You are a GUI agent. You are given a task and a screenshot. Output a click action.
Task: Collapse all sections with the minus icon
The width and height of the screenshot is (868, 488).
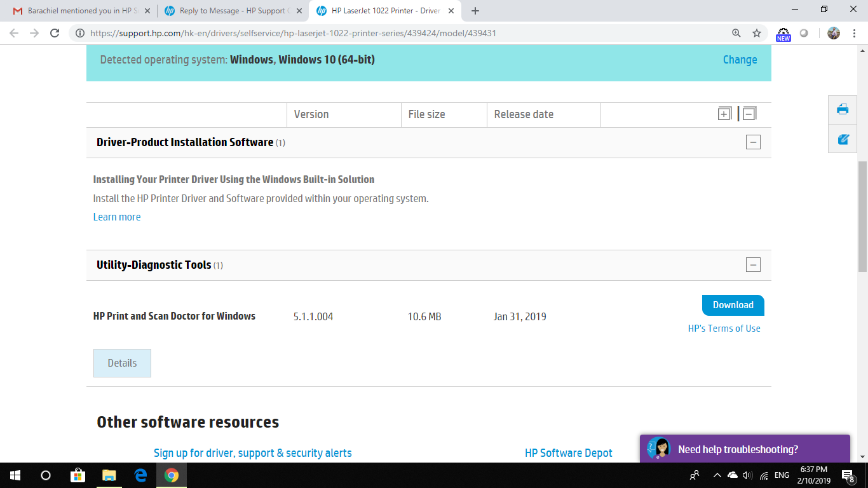[749, 114]
